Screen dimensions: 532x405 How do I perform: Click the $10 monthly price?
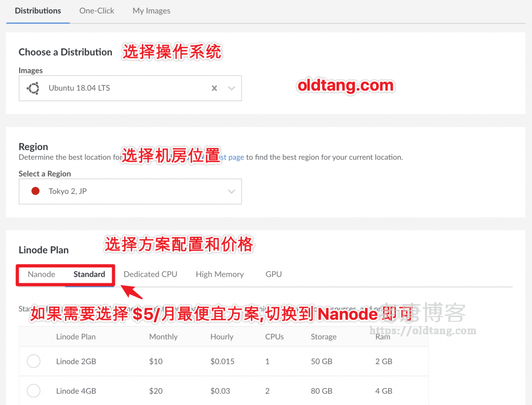coord(156,361)
